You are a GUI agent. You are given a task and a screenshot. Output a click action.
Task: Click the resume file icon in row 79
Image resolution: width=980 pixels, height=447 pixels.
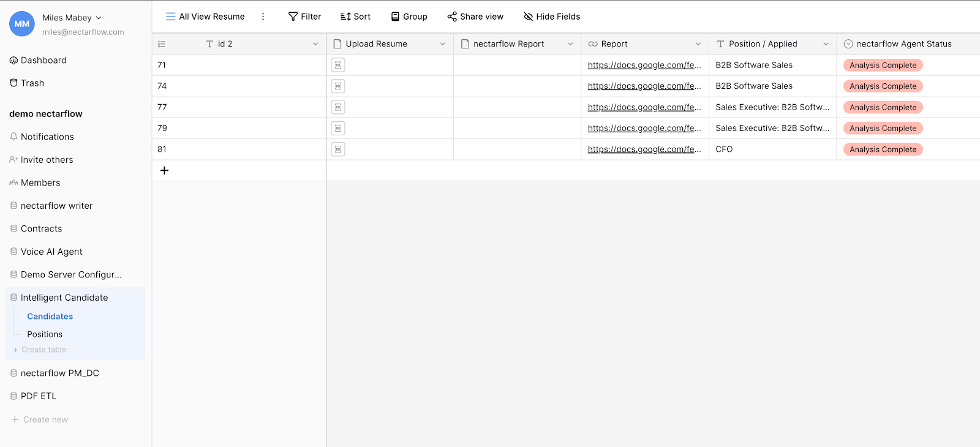(x=338, y=128)
